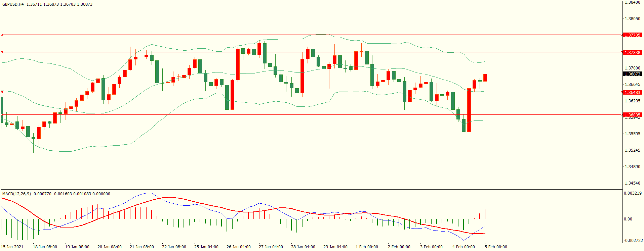Click the 1.35245 price axis value

pos(632,150)
